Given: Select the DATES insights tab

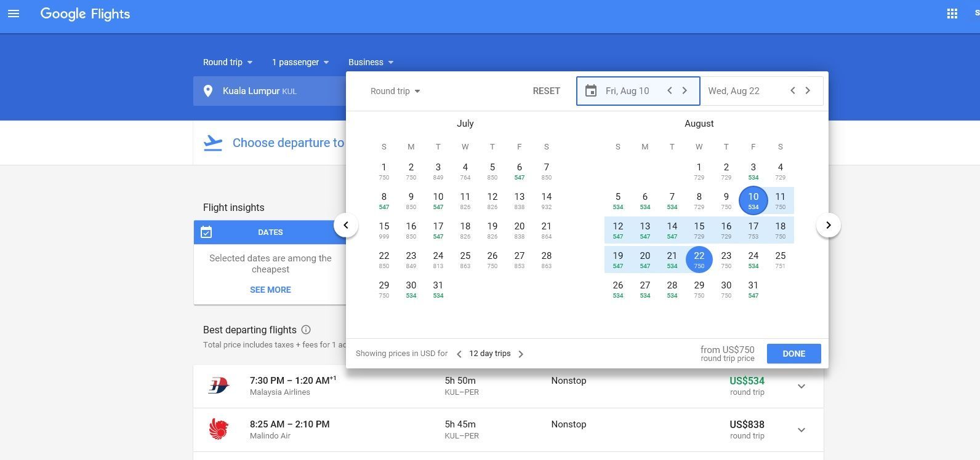Looking at the screenshot, I should (270, 232).
